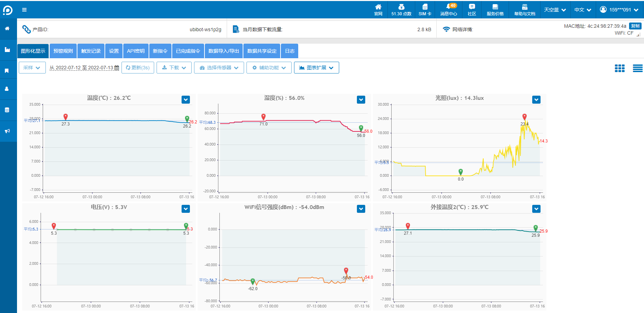Open the megaphone announcements sidebar icon

click(7, 131)
